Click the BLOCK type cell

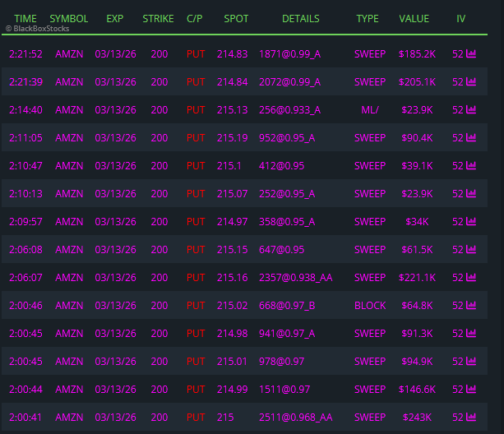370,306
